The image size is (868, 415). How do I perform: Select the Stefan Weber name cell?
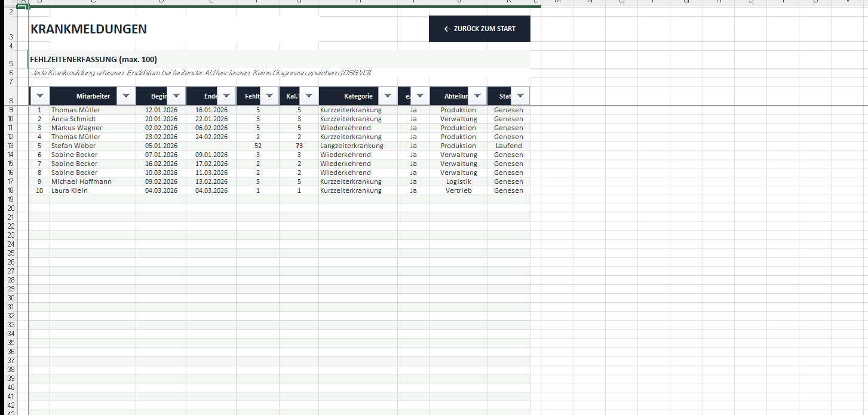[92, 146]
